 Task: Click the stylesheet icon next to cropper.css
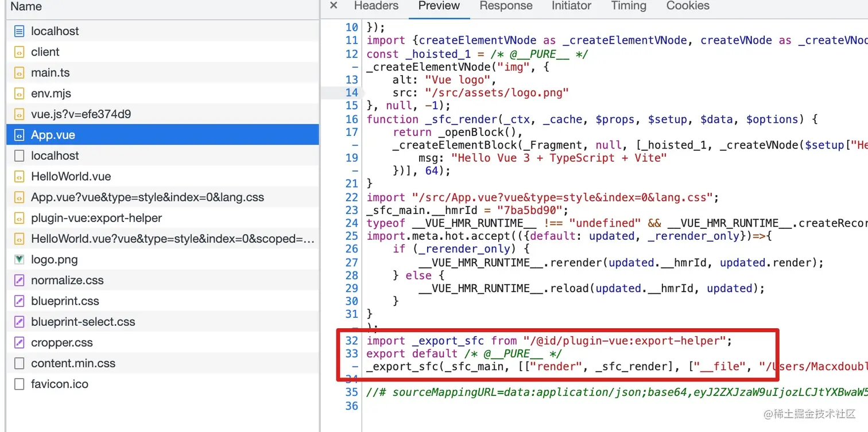pyautogui.click(x=19, y=343)
